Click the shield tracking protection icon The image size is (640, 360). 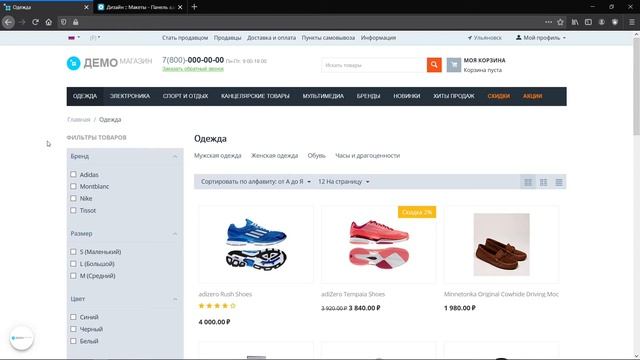63,22
